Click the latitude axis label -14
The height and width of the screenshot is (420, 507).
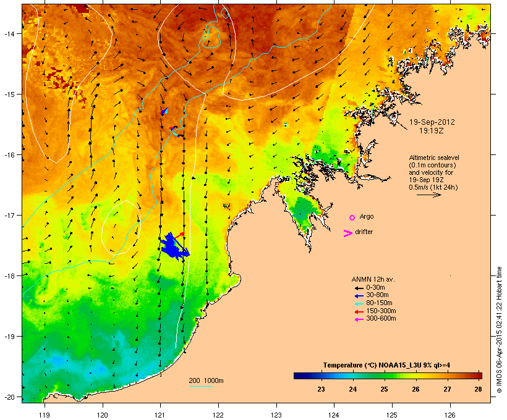coord(9,33)
